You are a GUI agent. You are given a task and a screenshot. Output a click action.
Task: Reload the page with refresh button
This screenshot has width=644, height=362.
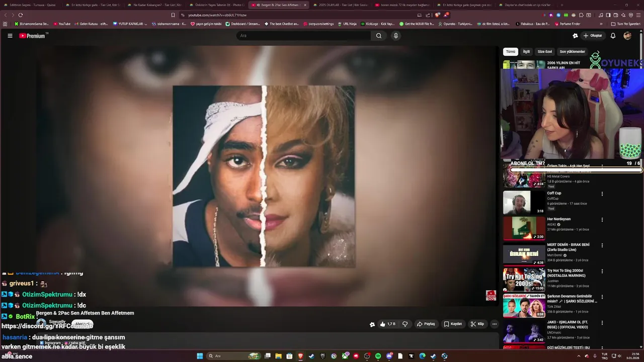21,15
